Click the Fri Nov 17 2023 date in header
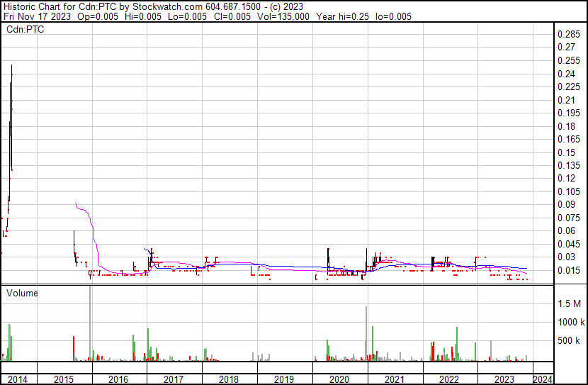Screen dimensions: 588x385 (37, 16)
